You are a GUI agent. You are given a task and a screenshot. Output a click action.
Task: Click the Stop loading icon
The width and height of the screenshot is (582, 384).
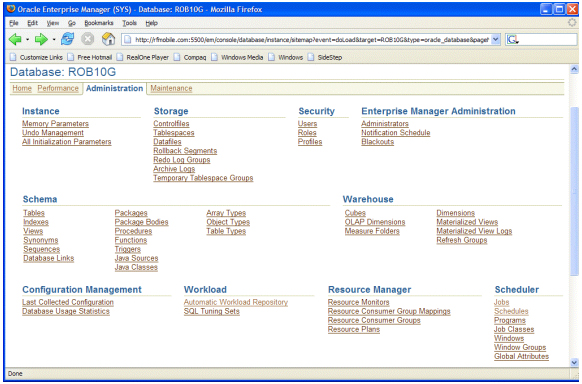(x=88, y=39)
